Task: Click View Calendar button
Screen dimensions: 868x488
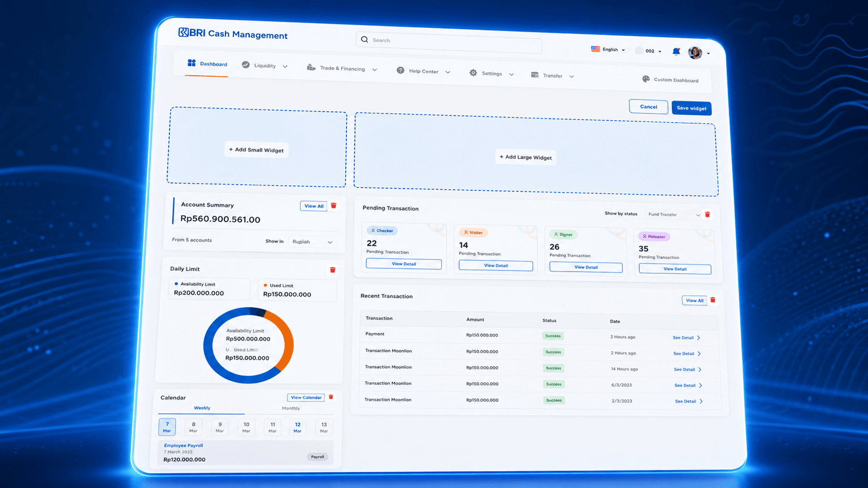Action: pyautogui.click(x=306, y=398)
